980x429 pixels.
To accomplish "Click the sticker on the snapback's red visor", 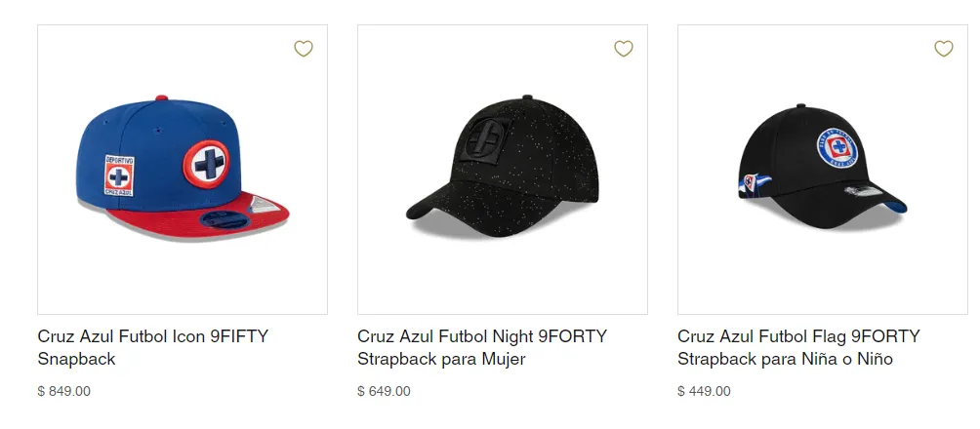I will click(257, 202).
